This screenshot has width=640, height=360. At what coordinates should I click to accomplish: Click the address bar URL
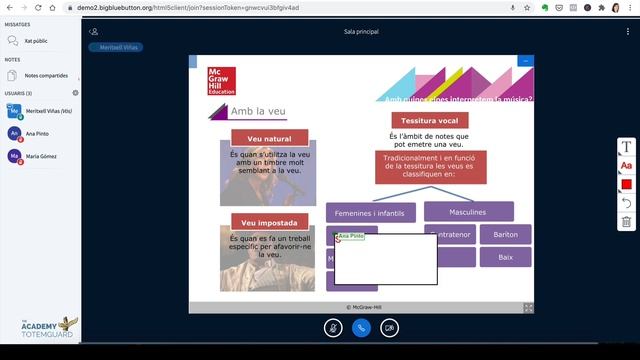(188, 8)
